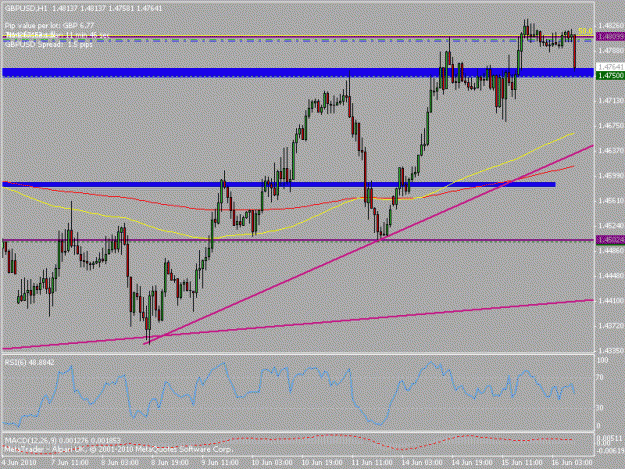Click the 1.46750 price scale value
The width and height of the screenshot is (625, 469).
611,126
